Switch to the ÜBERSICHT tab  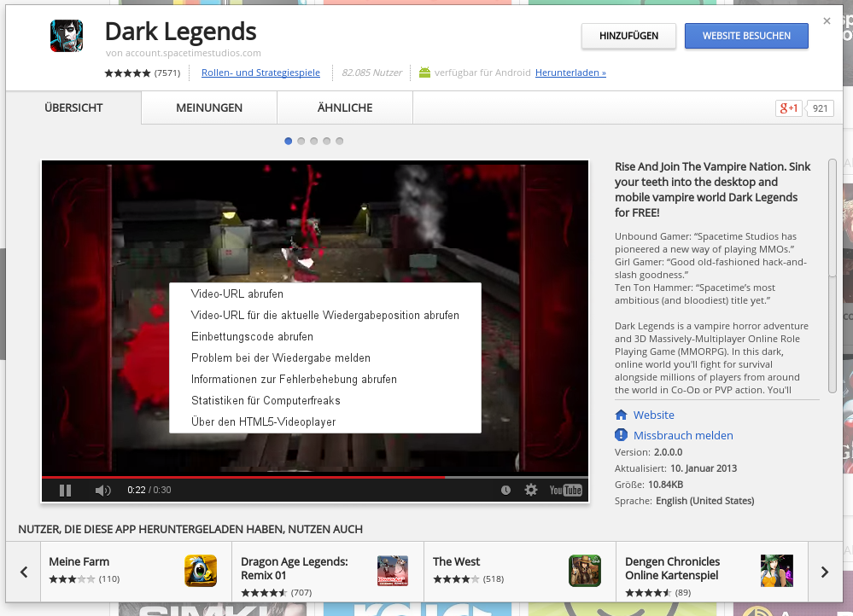tap(73, 108)
